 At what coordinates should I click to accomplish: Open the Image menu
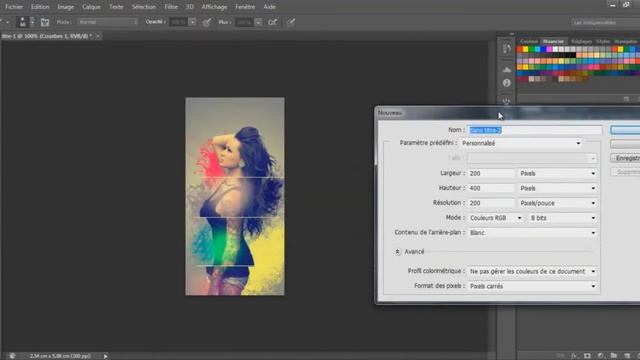pyautogui.click(x=65, y=7)
